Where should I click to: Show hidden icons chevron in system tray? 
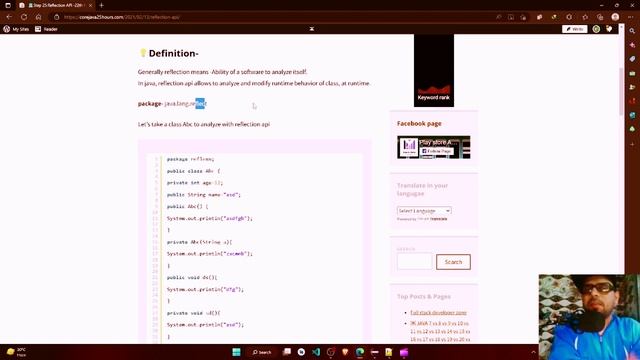[x=533, y=352]
